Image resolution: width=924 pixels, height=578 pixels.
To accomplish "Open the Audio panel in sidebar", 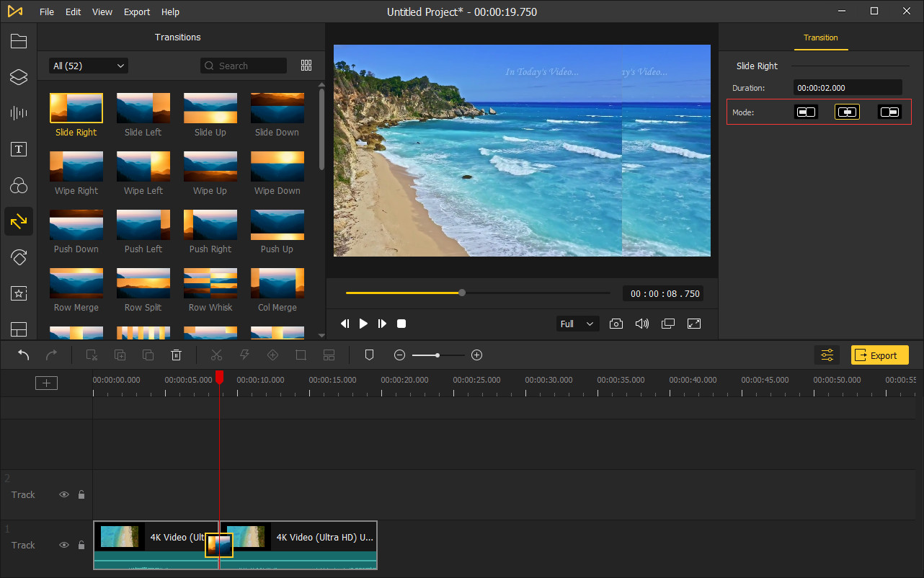I will coord(19,113).
